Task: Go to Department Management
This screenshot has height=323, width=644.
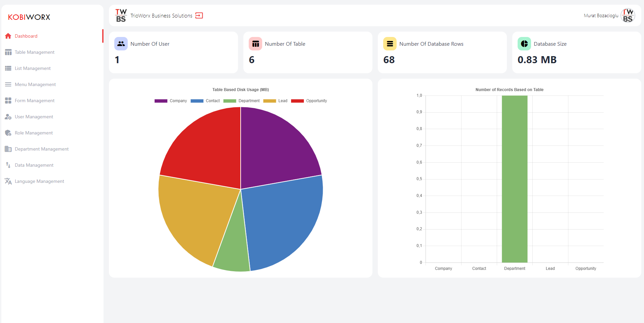Action: pyautogui.click(x=52, y=149)
